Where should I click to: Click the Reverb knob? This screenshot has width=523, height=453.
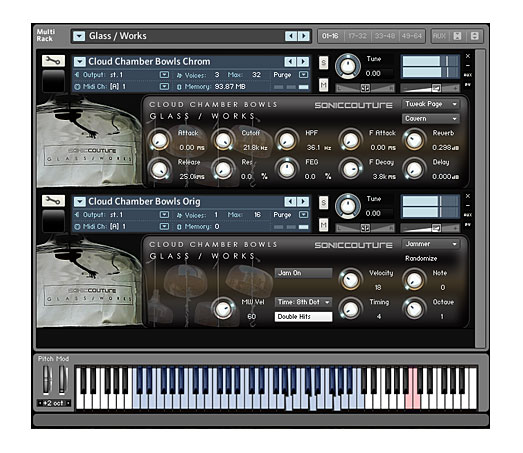coord(415,140)
